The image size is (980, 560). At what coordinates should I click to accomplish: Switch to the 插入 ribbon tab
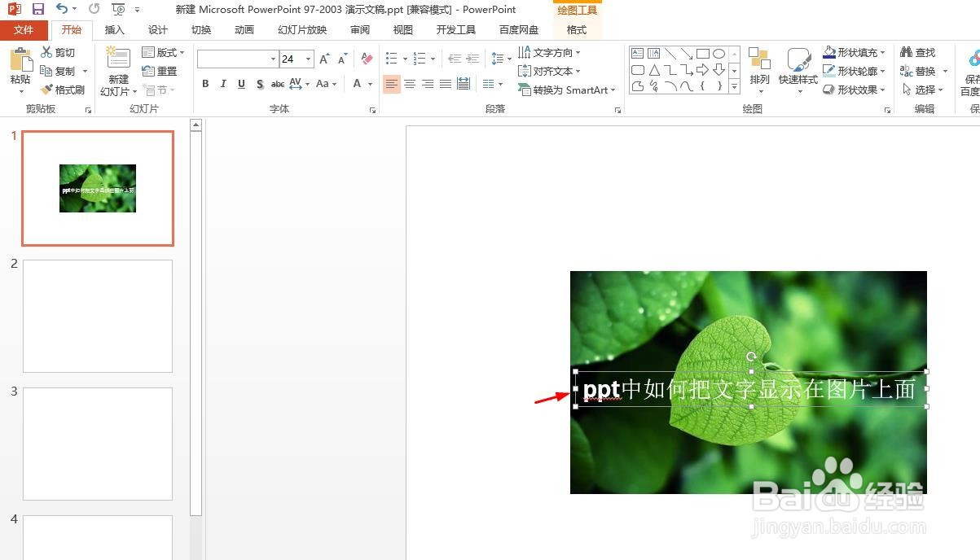click(x=114, y=29)
